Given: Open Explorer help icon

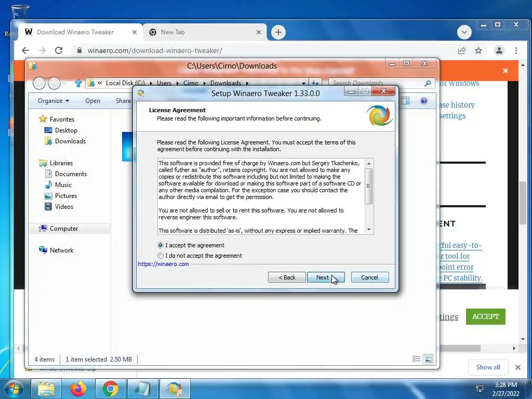Looking at the screenshot, I should (424, 101).
